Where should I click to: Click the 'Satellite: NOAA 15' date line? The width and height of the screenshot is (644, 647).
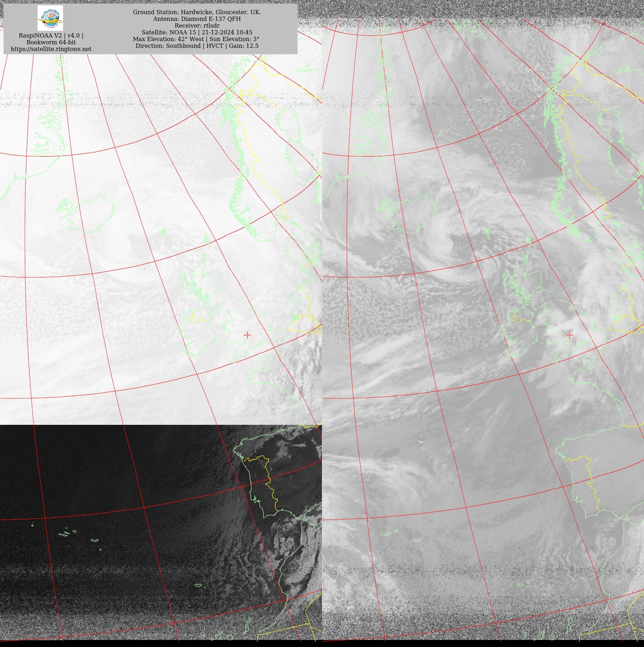pyautogui.click(x=197, y=32)
